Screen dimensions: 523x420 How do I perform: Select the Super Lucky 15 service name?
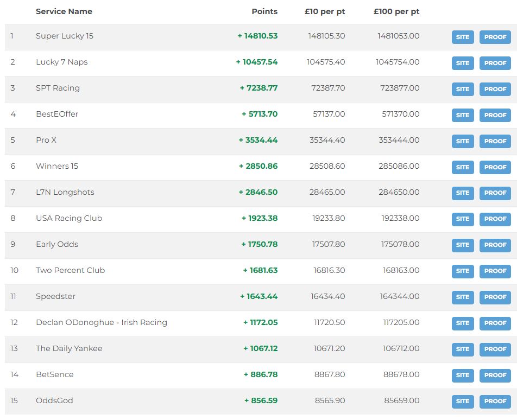coord(64,36)
